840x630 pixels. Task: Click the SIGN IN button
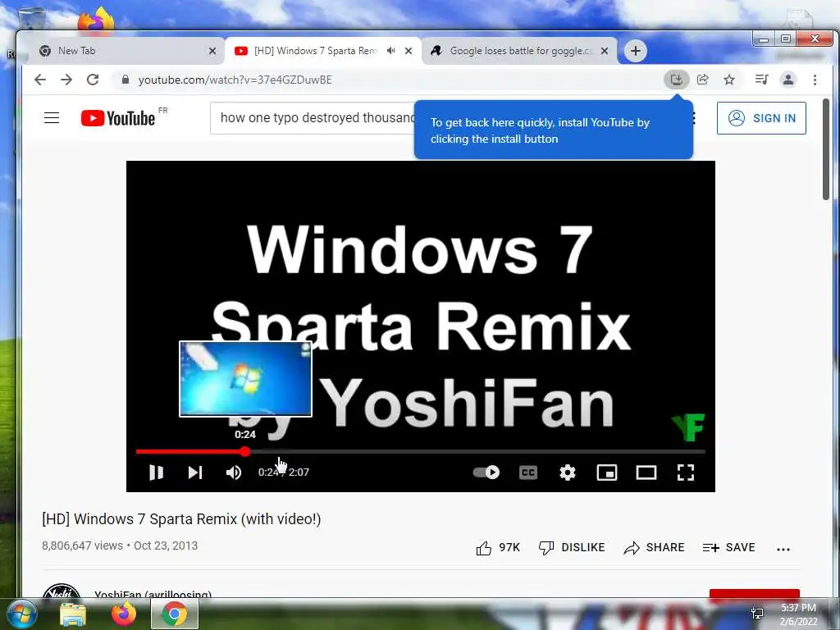761,118
